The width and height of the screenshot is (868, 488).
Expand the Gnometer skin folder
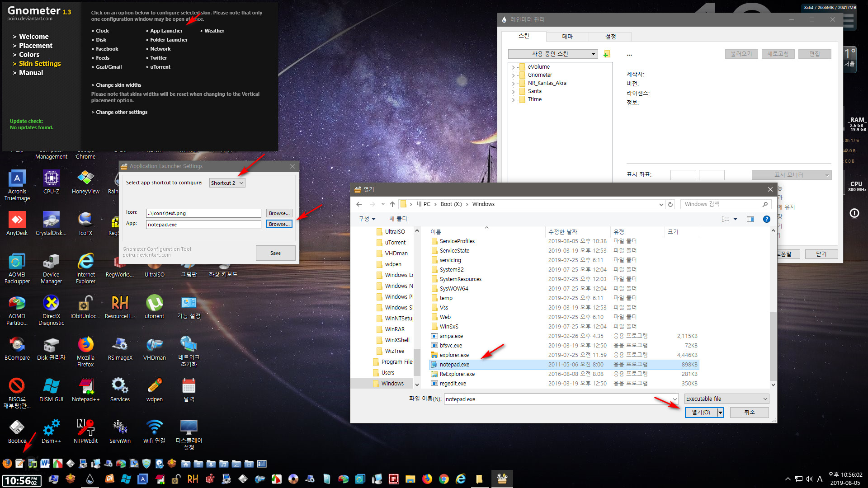point(513,75)
